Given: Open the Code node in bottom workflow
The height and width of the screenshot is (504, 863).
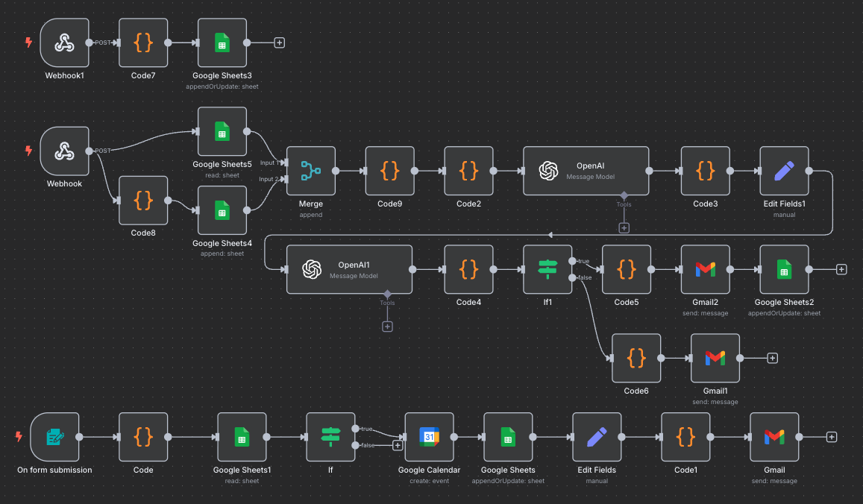Looking at the screenshot, I should [x=143, y=438].
